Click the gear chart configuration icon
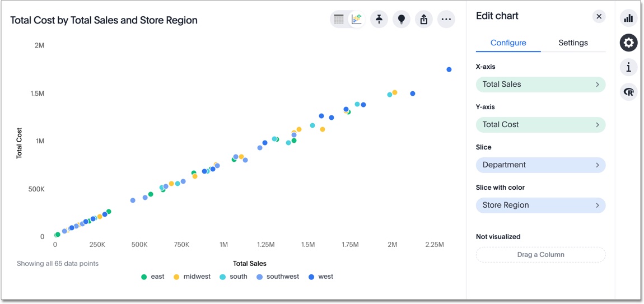 (629, 43)
